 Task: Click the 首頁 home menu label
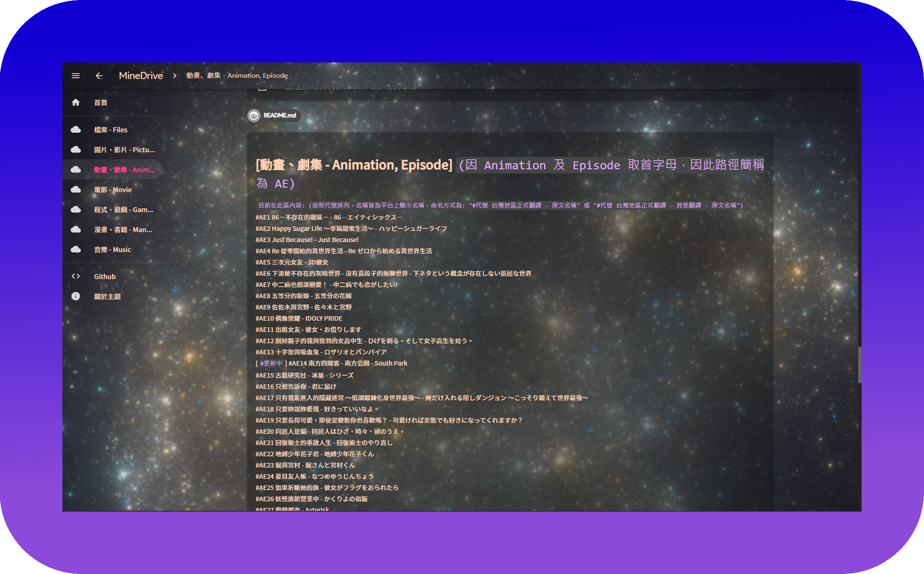pos(101,103)
